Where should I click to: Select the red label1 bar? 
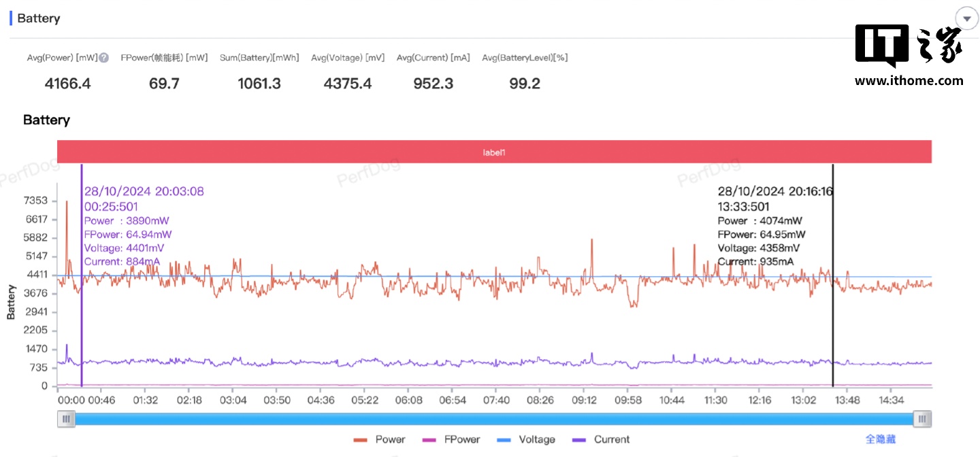(x=494, y=152)
